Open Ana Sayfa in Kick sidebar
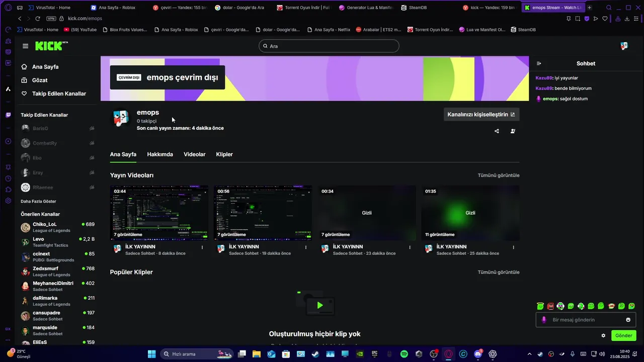This screenshot has width=644, height=362. tap(45, 67)
